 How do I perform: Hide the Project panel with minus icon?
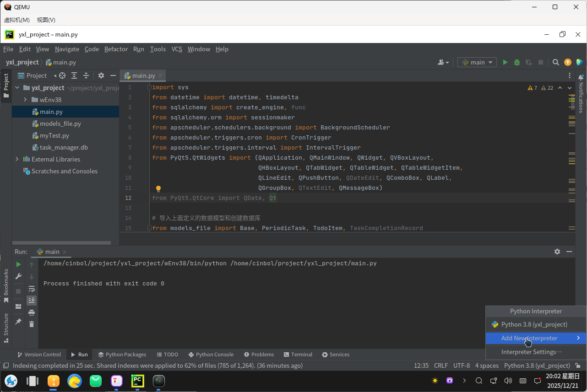click(x=113, y=75)
